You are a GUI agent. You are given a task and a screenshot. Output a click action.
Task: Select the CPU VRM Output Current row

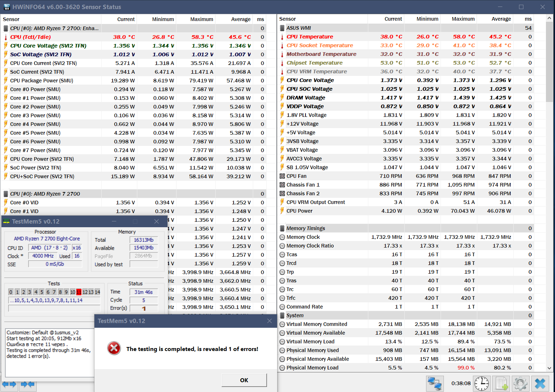tap(406, 202)
